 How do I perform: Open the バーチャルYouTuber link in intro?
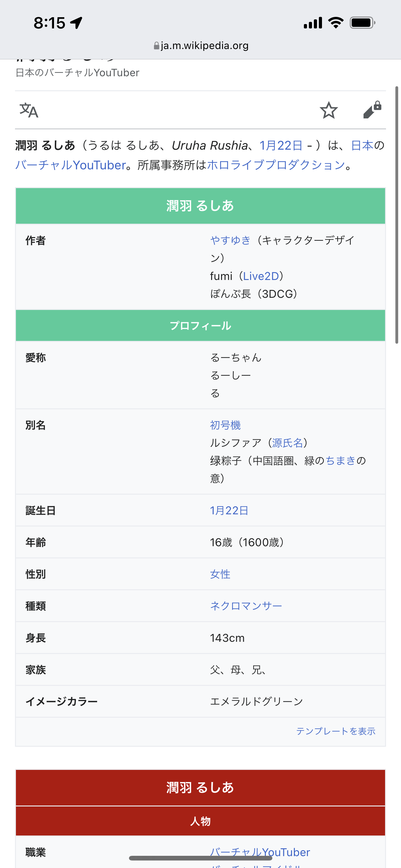coord(70,165)
